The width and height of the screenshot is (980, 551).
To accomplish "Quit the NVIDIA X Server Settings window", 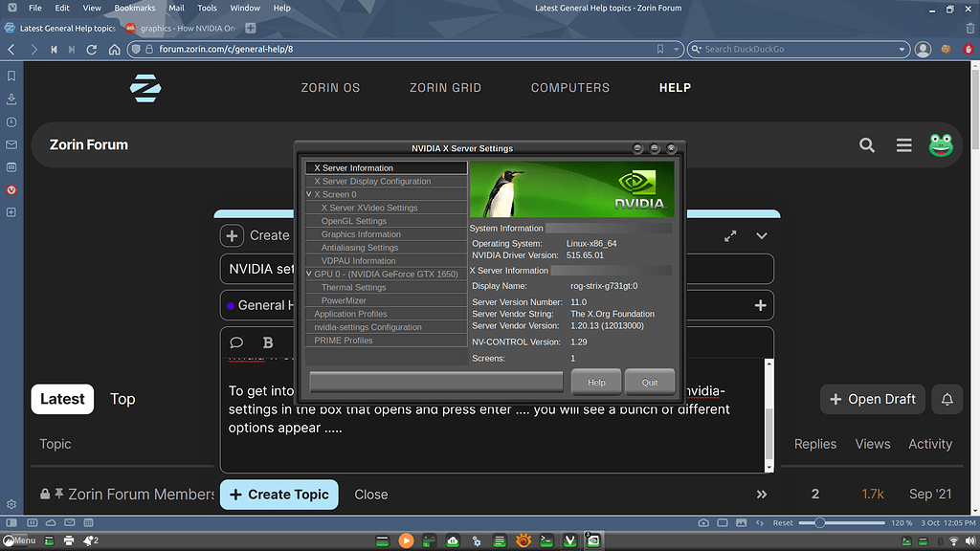I will [x=649, y=382].
